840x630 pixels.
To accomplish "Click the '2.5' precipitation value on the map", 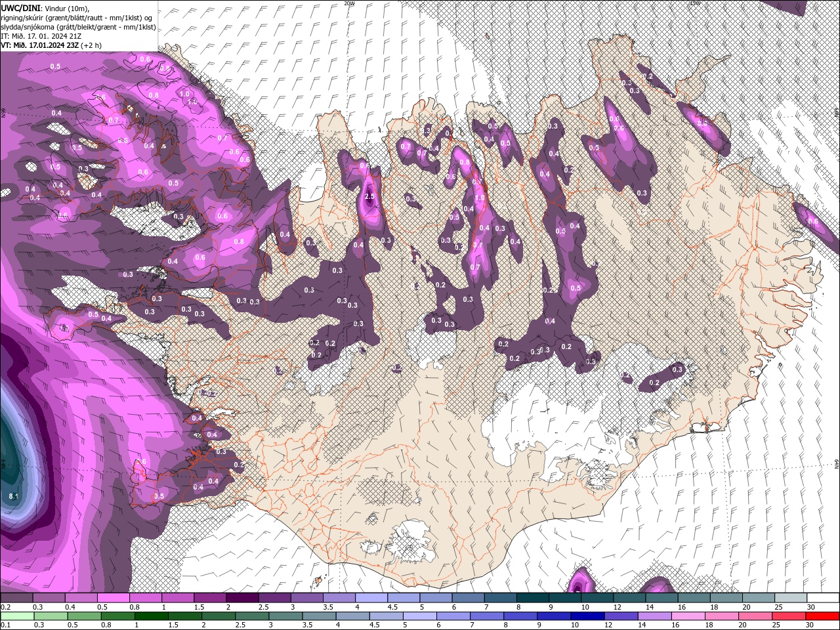I will tap(369, 197).
